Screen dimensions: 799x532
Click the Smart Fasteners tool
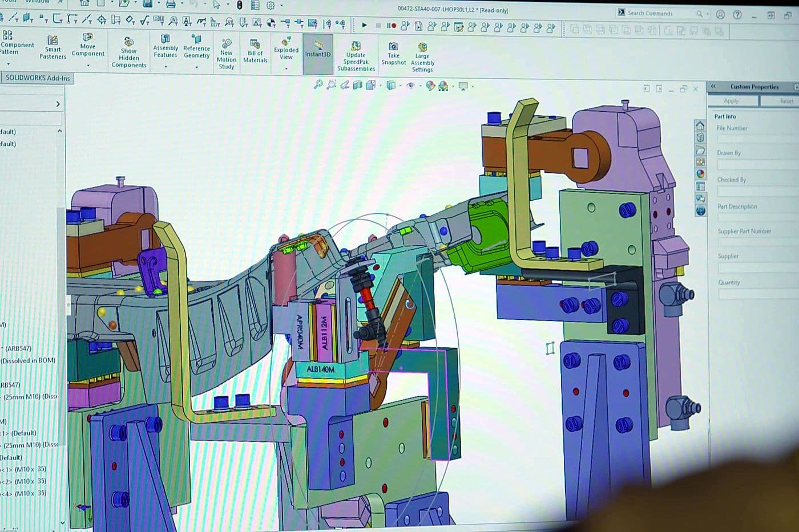pyautogui.click(x=53, y=47)
